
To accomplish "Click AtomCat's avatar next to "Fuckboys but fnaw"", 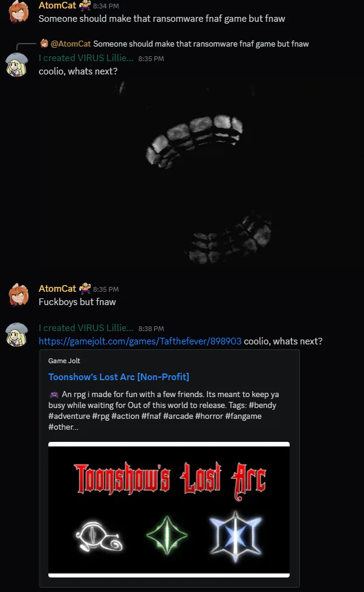I will click(x=18, y=295).
